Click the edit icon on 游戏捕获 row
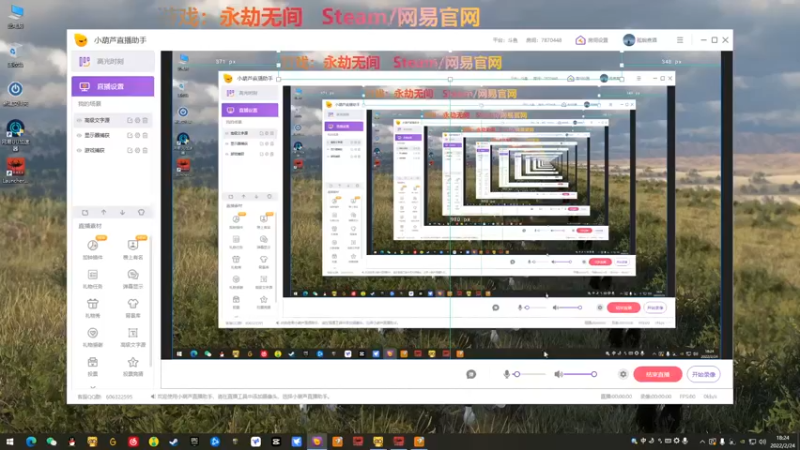The width and height of the screenshot is (800, 450). (130, 151)
